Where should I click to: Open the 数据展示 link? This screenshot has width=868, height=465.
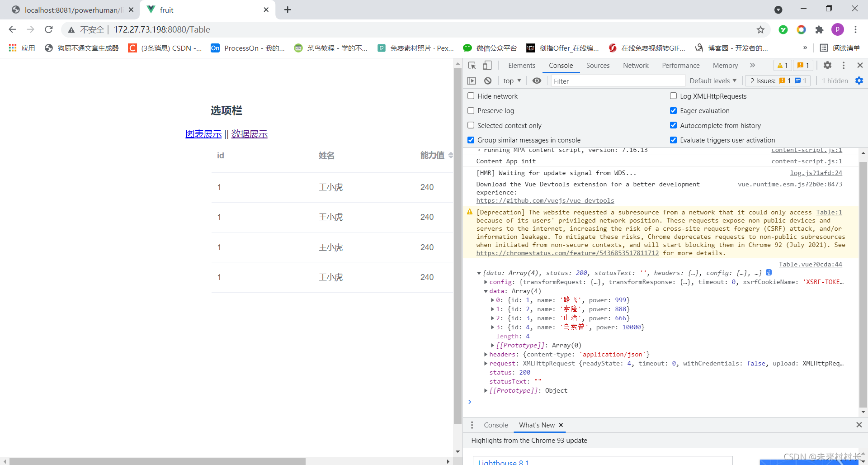(x=250, y=134)
